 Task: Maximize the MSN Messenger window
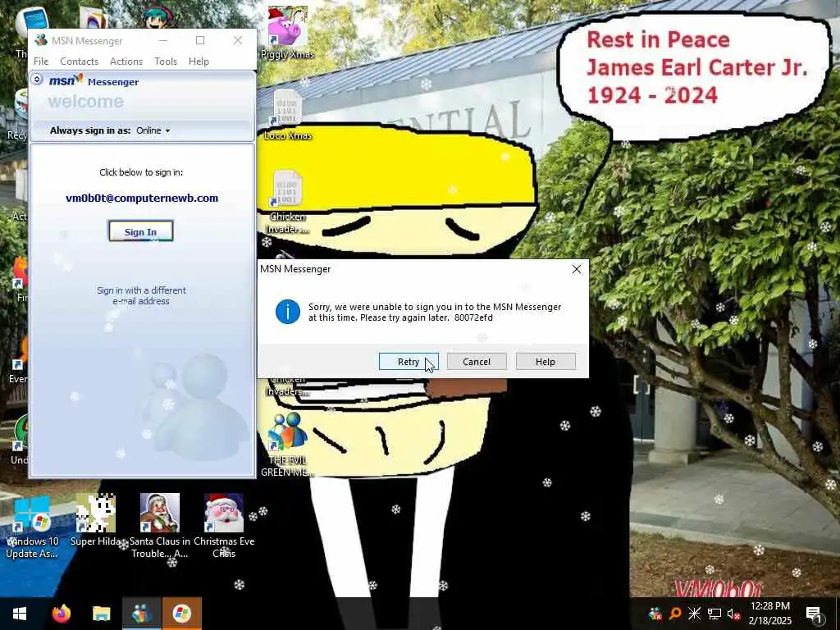(200, 41)
